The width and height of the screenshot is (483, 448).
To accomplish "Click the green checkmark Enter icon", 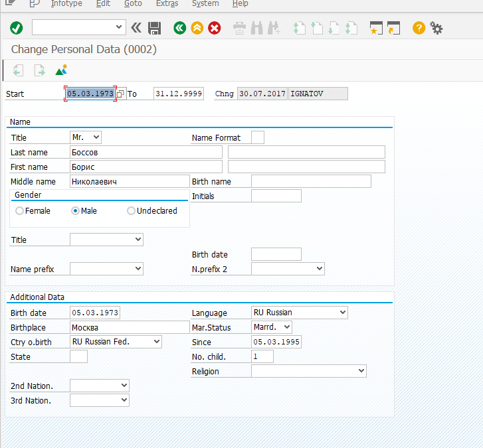I will pyautogui.click(x=17, y=28).
